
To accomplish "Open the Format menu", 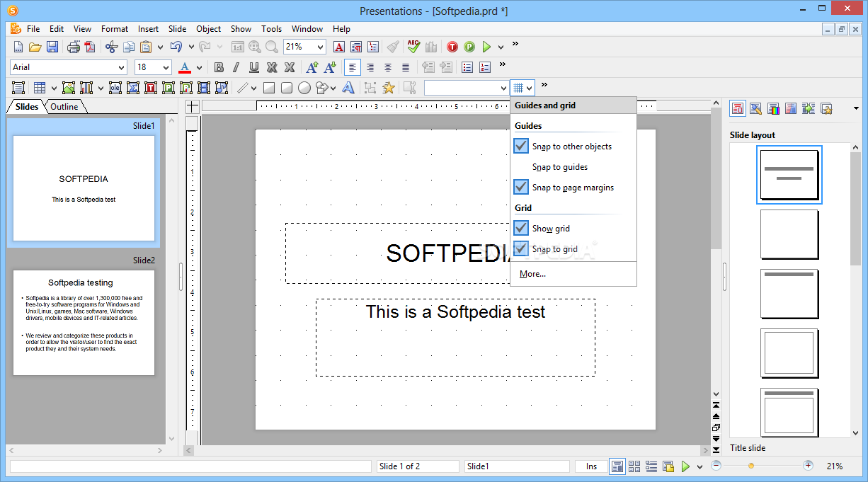I will point(115,29).
